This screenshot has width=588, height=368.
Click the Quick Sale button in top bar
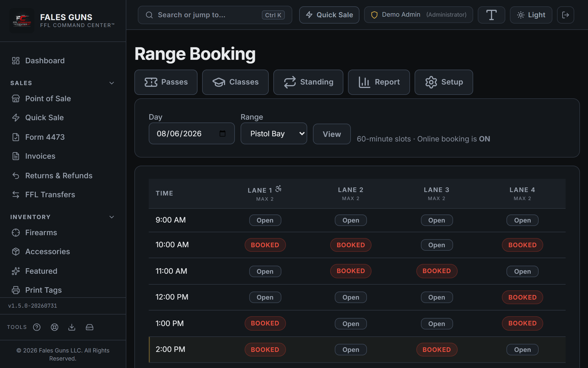pyautogui.click(x=329, y=15)
